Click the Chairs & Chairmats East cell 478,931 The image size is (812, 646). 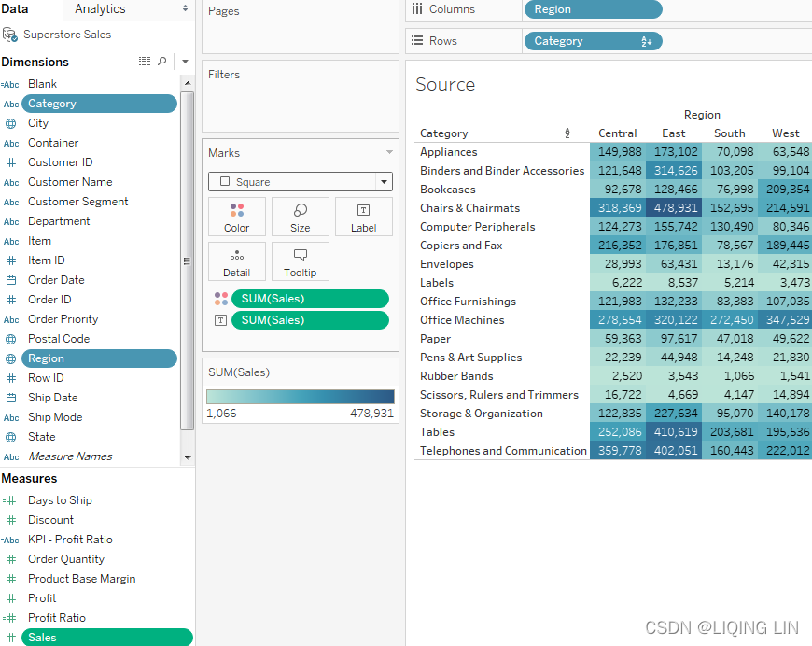point(674,208)
